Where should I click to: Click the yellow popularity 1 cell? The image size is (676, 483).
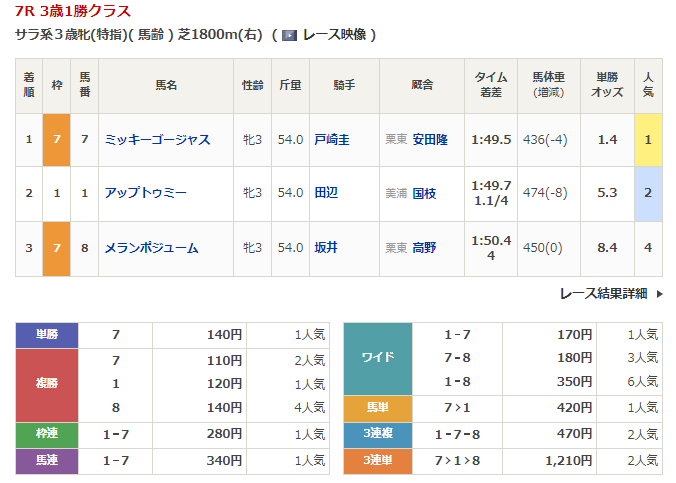pyautogui.click(x=648, y=139)
